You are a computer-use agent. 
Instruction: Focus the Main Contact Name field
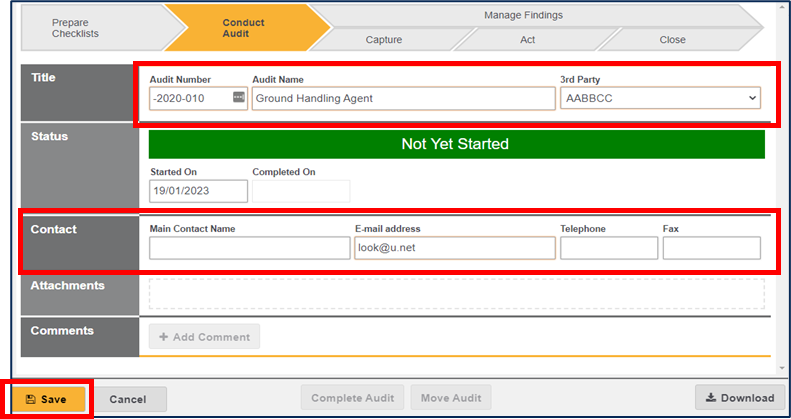(x=250, y=248)
